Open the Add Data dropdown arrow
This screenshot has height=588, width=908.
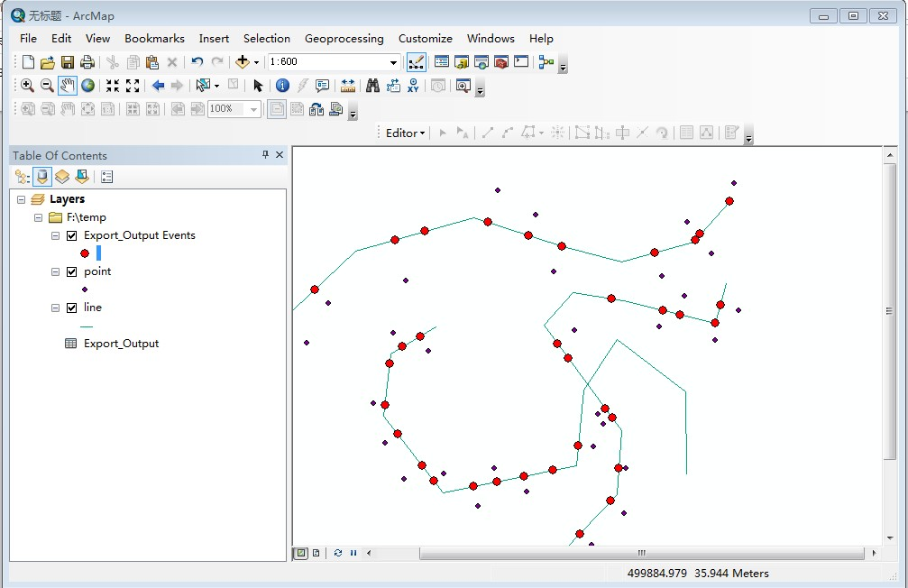(x=256, y=62)
